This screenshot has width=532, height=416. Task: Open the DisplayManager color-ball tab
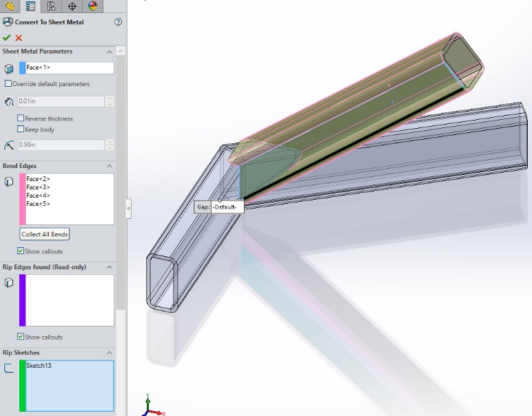pos(92,6)
